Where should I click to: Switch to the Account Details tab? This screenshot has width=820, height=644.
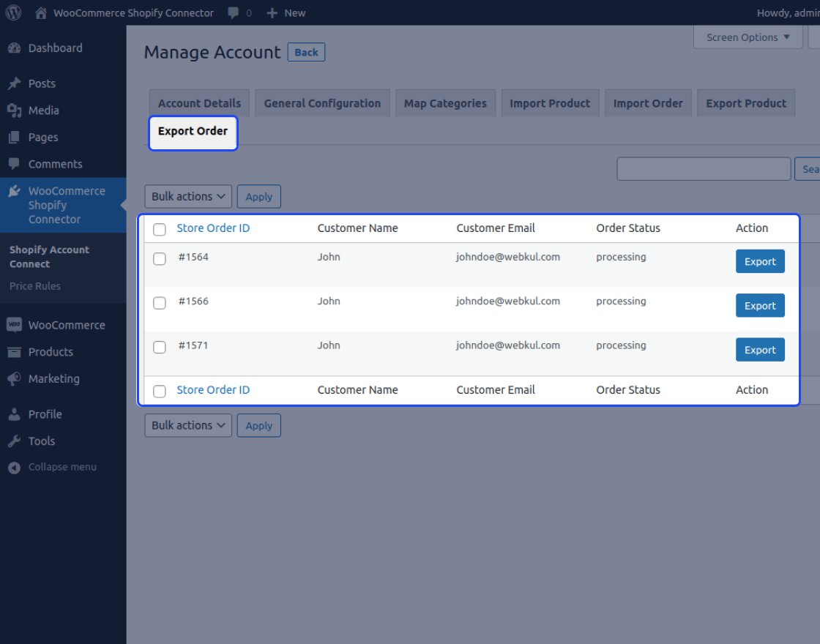199,103
